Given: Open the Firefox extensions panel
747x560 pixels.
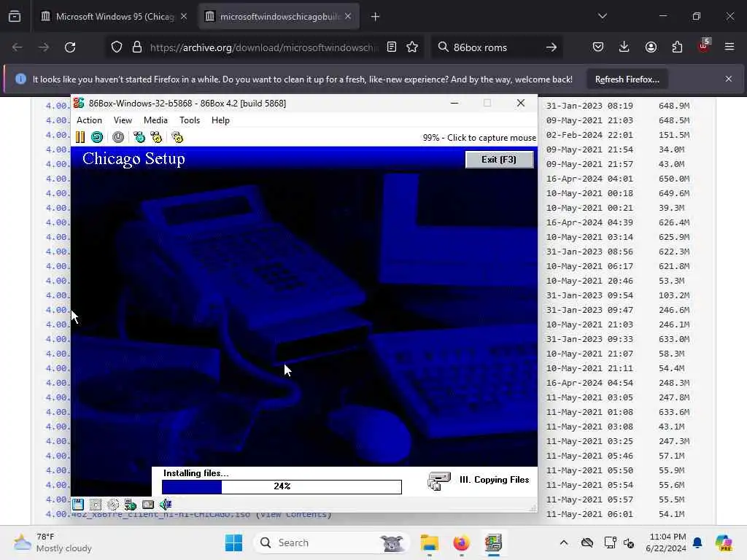Looking at the screenshot, I should (x=677, y=47).
